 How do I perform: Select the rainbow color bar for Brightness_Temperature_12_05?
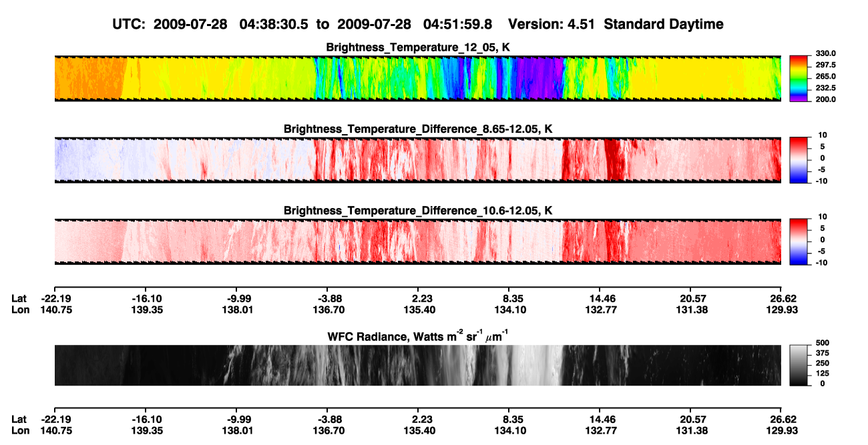[799, 78]
